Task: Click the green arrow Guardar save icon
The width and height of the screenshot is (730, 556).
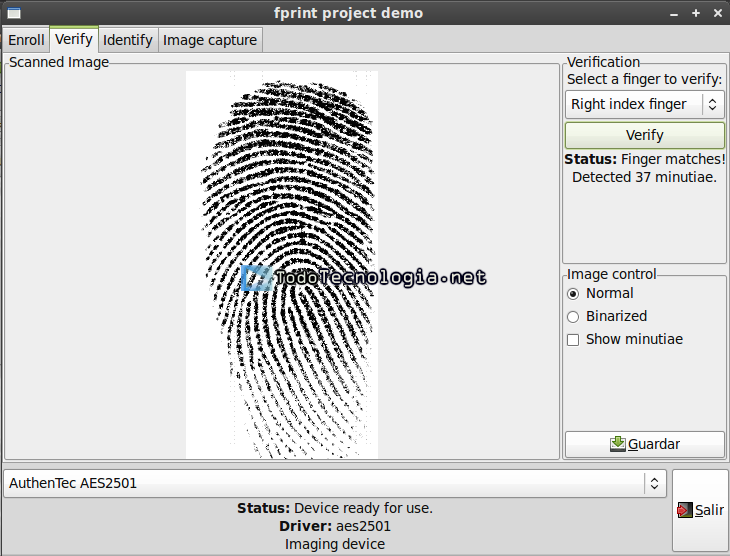Action: (618, 444)
